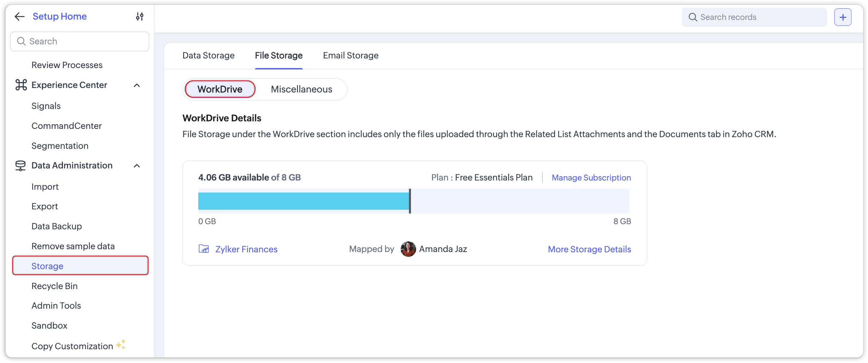The width and height of the screenshot is (868, 363).
Task: Click Amanda Jaz's profile avatar
Action: click(408, 249)
